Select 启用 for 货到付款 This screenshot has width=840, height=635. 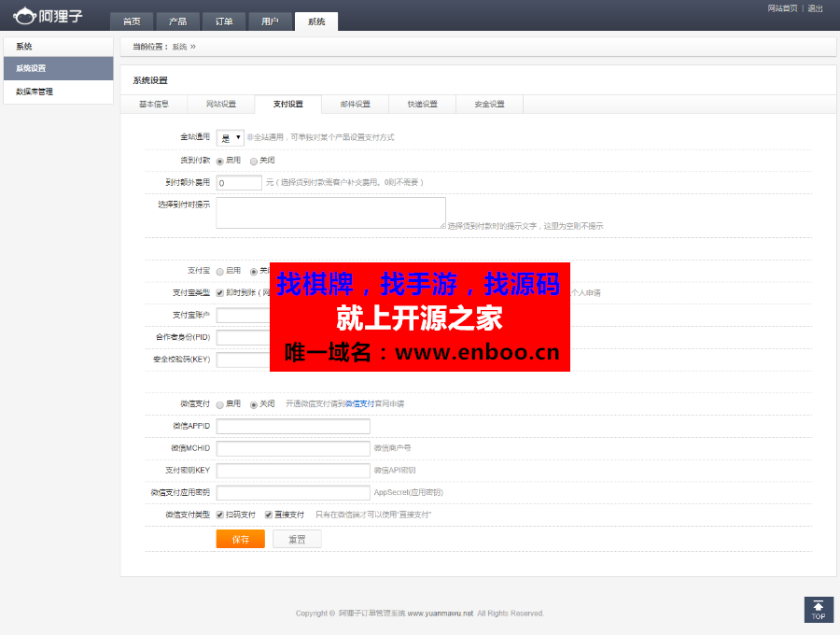point(220,161)
